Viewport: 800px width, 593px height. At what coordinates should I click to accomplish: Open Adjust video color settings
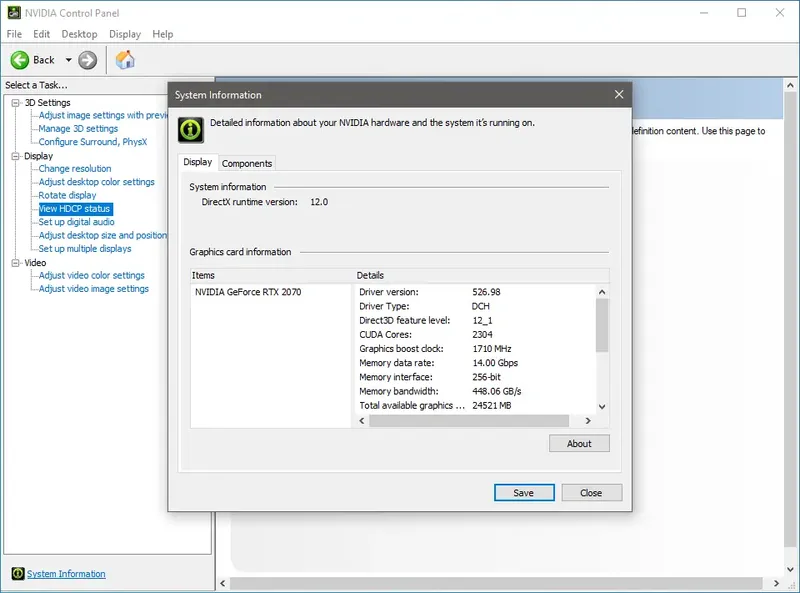click(x=92, y=275)
